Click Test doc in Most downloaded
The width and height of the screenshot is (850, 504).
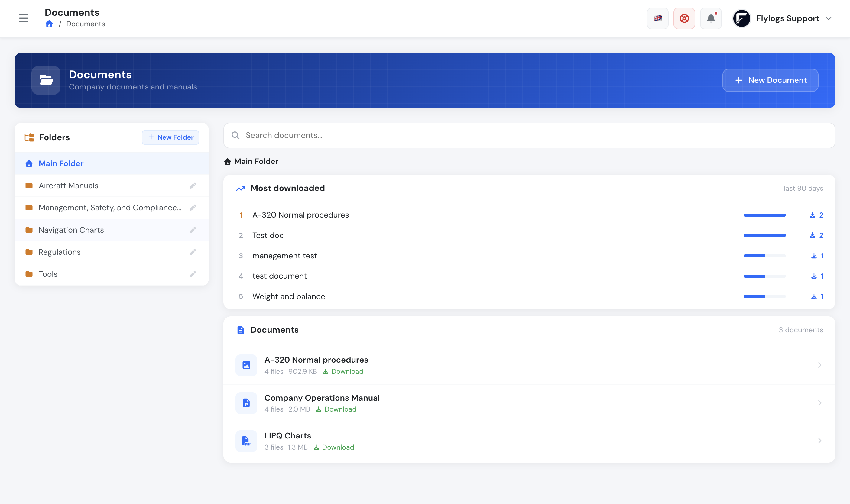click(268, 235)
